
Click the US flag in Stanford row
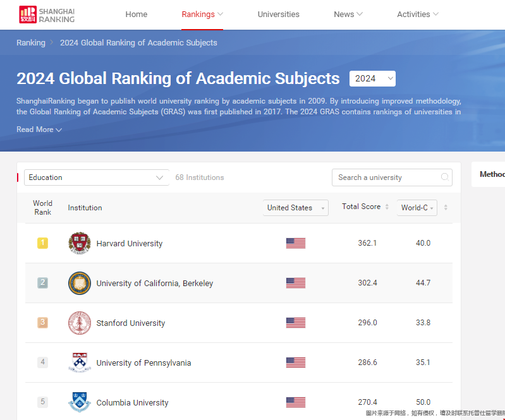pyautogui.click(x=296, y=323)
